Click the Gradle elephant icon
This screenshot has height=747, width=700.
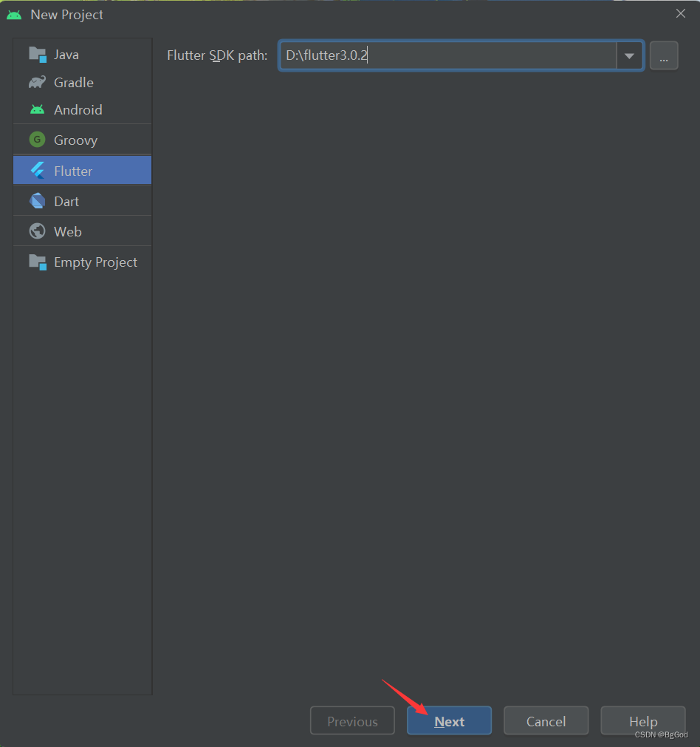(37, 83)
